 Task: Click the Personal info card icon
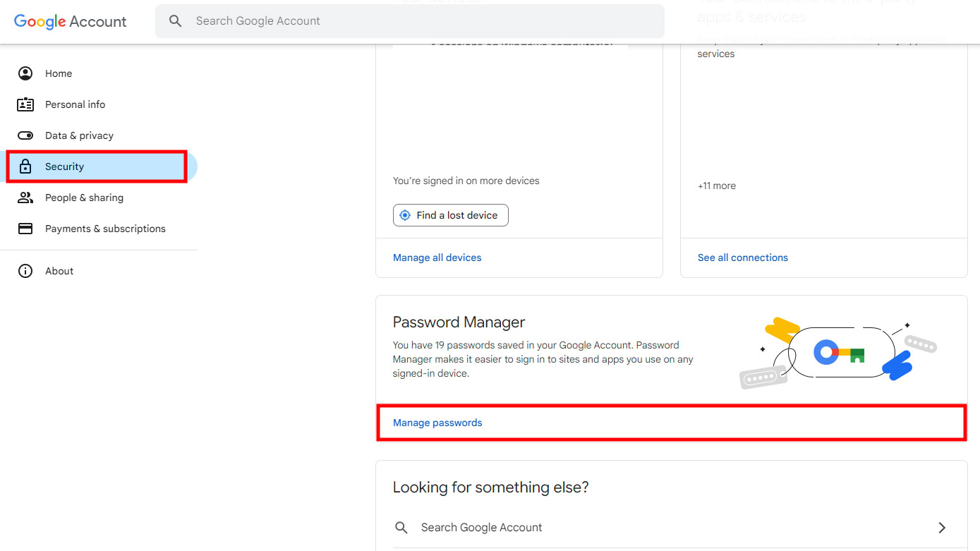(x=25, y=104)
